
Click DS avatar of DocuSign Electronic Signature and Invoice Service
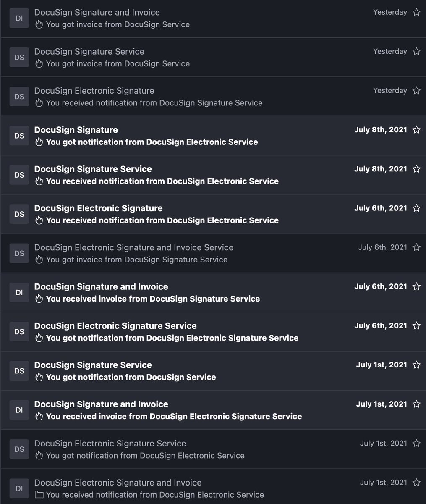[19, 253]
